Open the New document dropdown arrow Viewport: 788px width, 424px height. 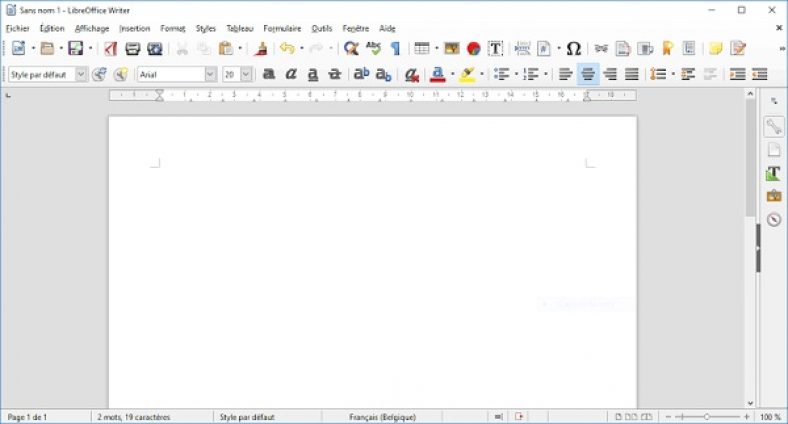click(x=33, y=48)
